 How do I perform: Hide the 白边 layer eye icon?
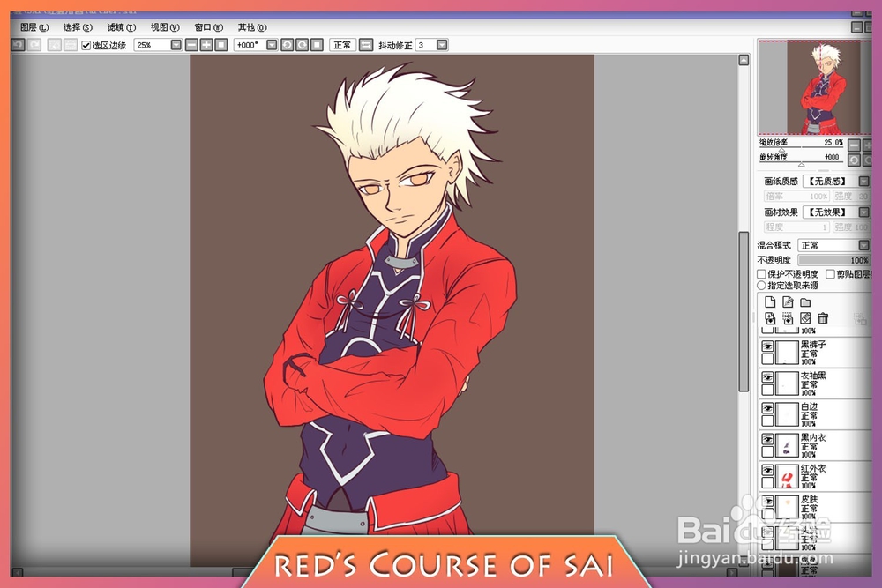767,409
